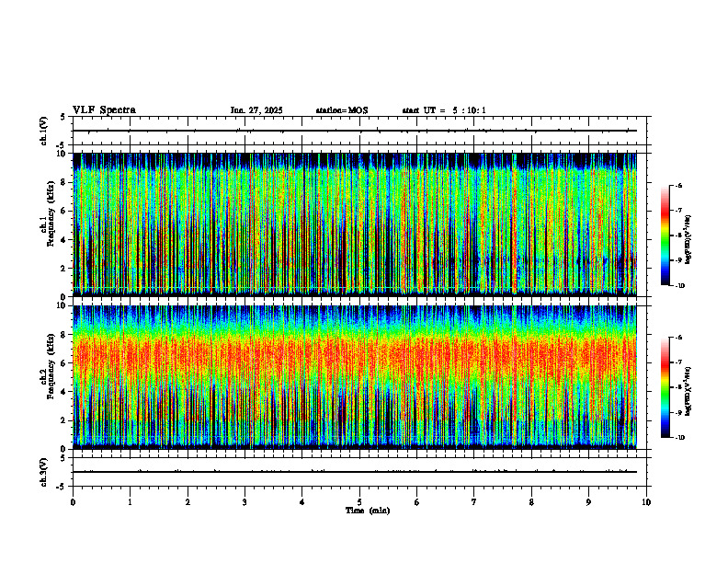Click the ch.2 "log(PSD)" color scale caption
728x563 pixels.
(688, 392)
